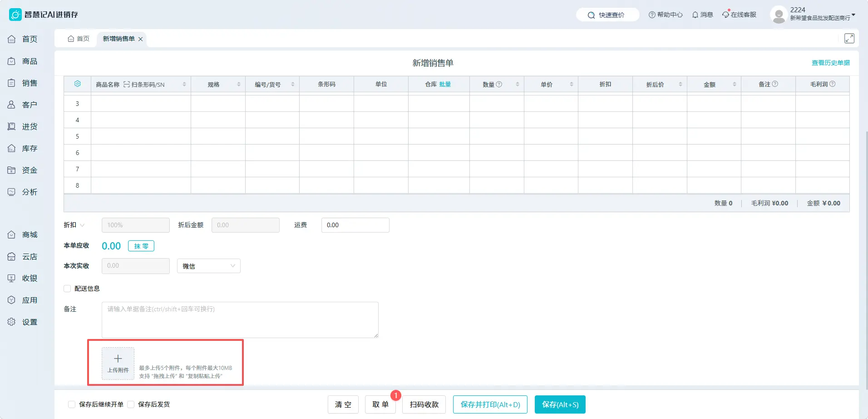Open 在线客服 support
Viewport: 868px width, 419px height.
740,15
